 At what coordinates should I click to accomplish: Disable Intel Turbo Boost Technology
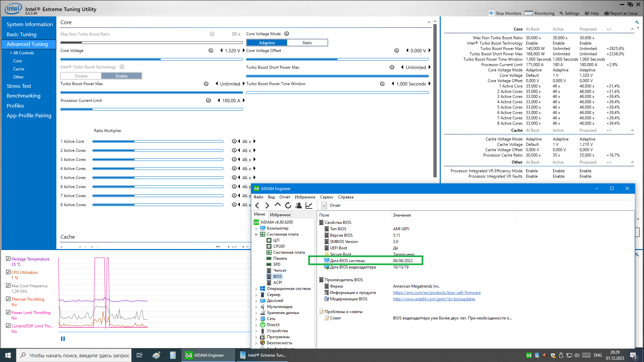[x=81, y=76]
